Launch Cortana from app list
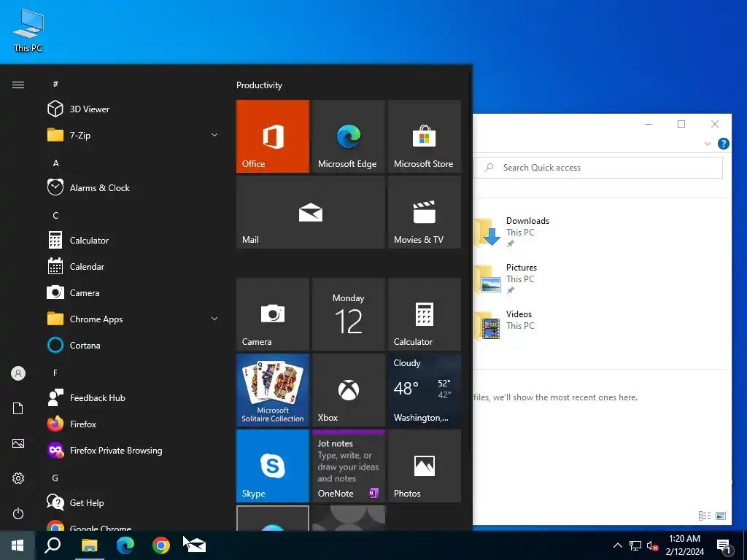This screenshot has height=560, width=747. pos(133,345)
